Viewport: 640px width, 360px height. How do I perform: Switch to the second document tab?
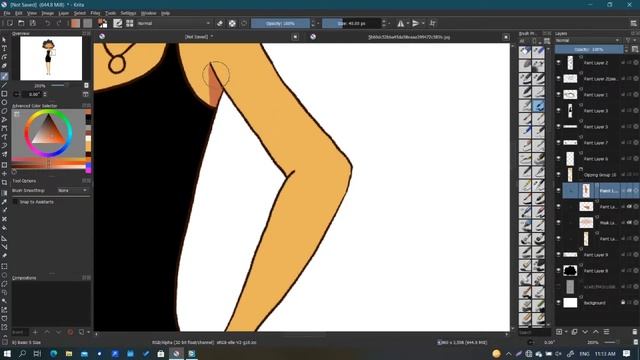(x=409, y=37)
